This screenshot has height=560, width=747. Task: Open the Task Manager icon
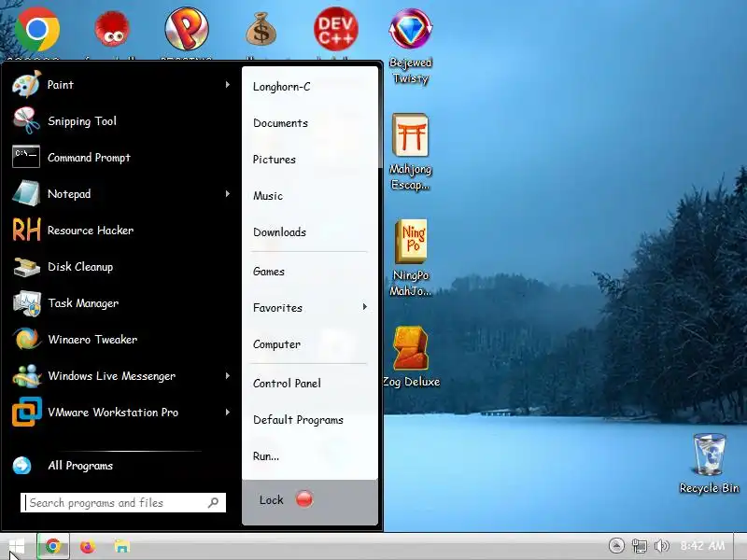tap(27, 302)
